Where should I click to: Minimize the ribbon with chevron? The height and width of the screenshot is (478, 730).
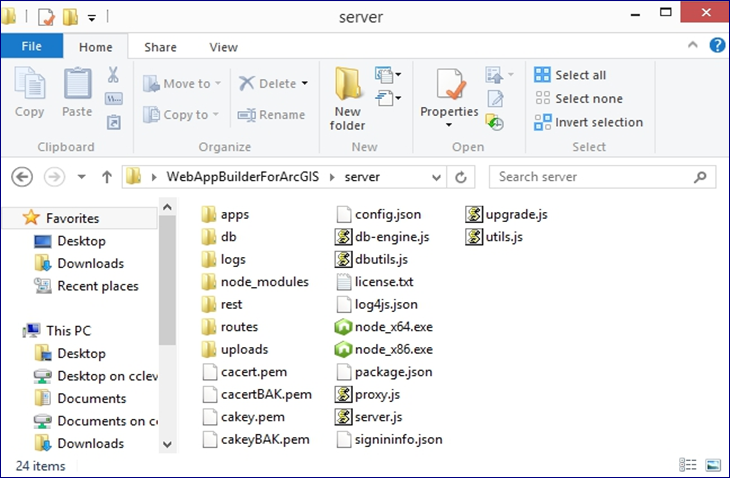click(x=693, y=45)
